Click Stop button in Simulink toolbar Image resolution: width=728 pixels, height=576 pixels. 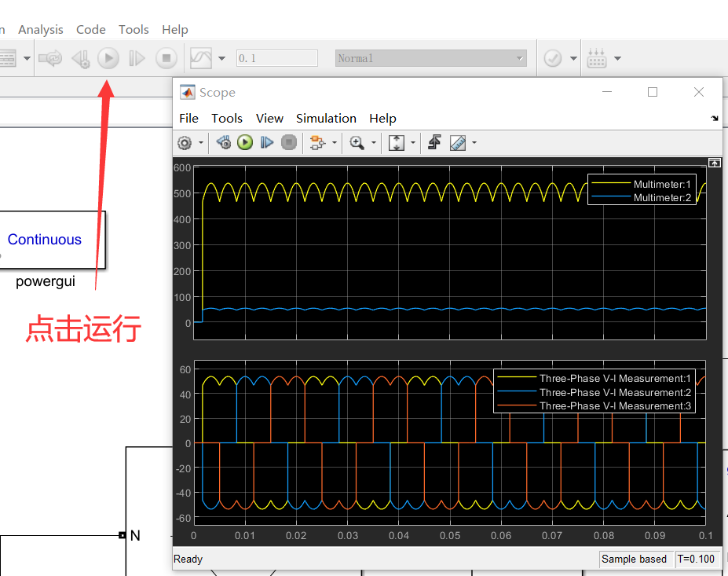click(x=166, y=58)
